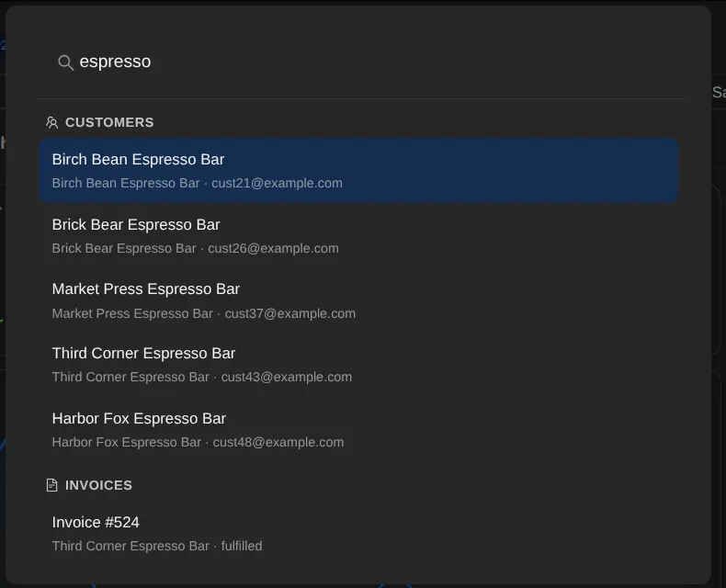
Task: Choose Third Corner Espresso Bar customer
Action: (358, 365)
